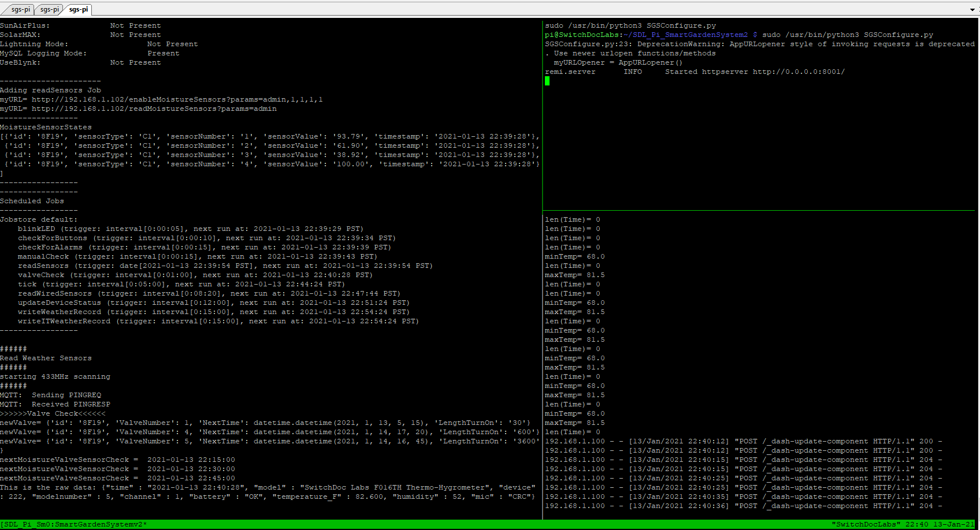The height and width of the screenshot is (530, 980).
Task: Click the "MQTT: Received PINGRESP" line
Action: [55, 404]
